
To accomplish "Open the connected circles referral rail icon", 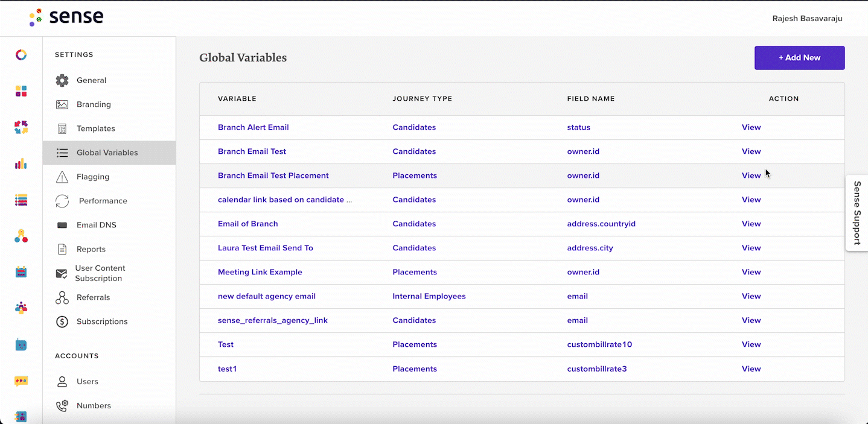I will pyautogui.click(x=21, y=236).
